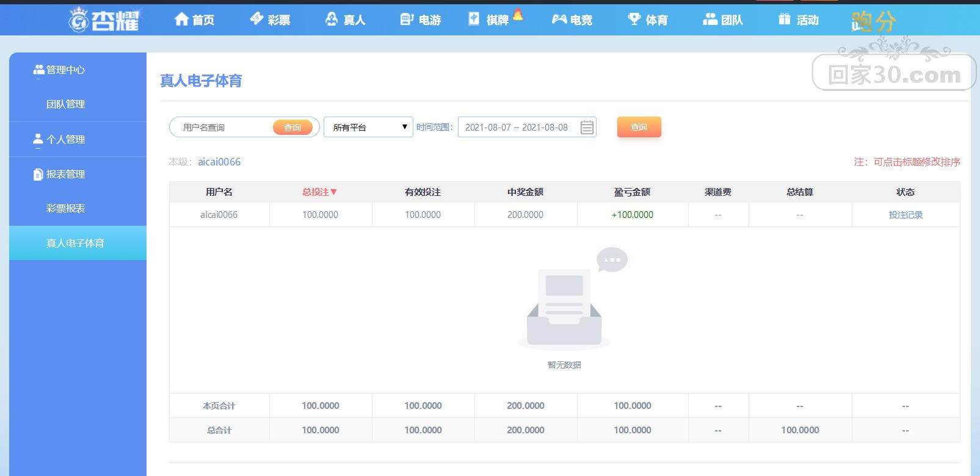Screen dimensions: 980x476
Task: Open the 真人 navigation item
Action: pyautogui.click(x=345, y=20)
